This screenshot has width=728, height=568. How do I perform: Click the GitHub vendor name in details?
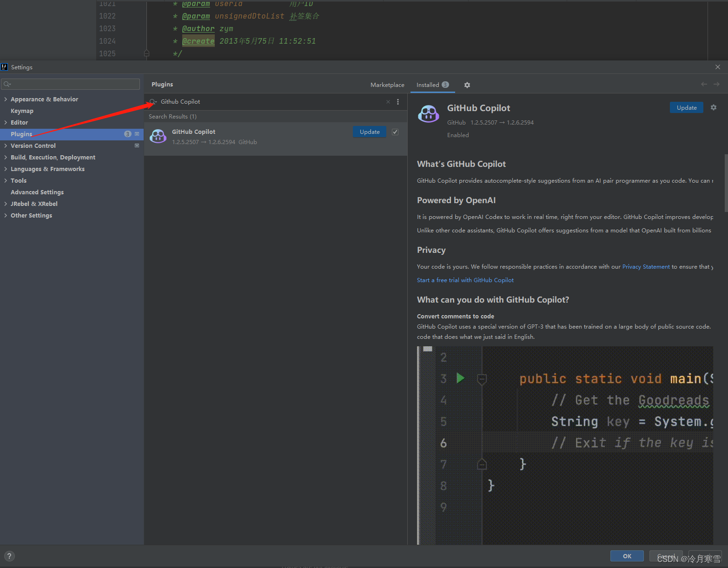[456, 123]
